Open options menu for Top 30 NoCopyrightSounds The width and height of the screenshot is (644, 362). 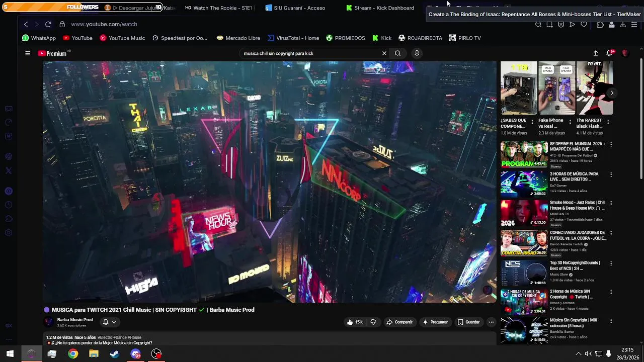tap(611, 263)
